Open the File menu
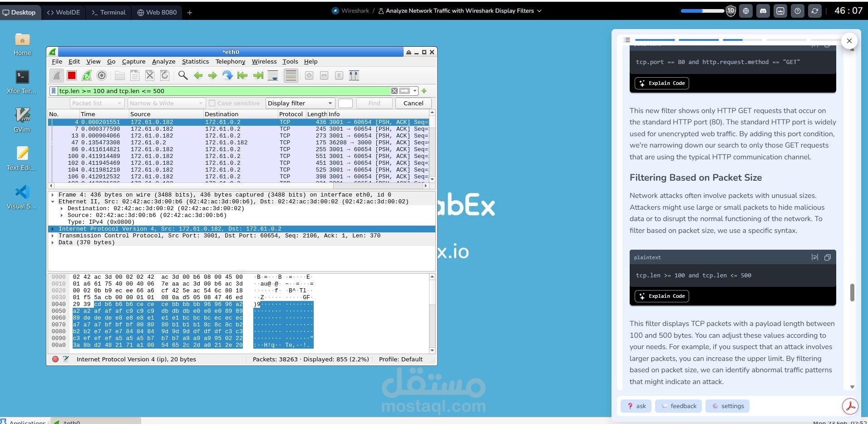 pos(57,62)
